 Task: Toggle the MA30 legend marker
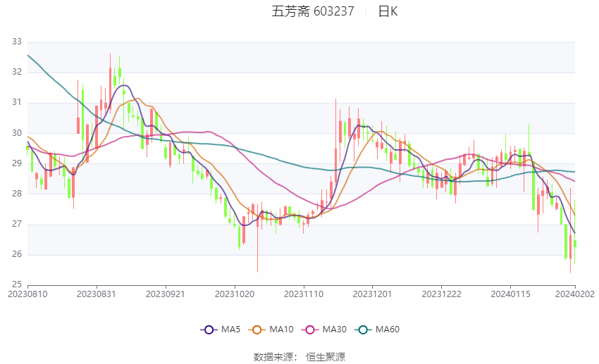(310, 330)
